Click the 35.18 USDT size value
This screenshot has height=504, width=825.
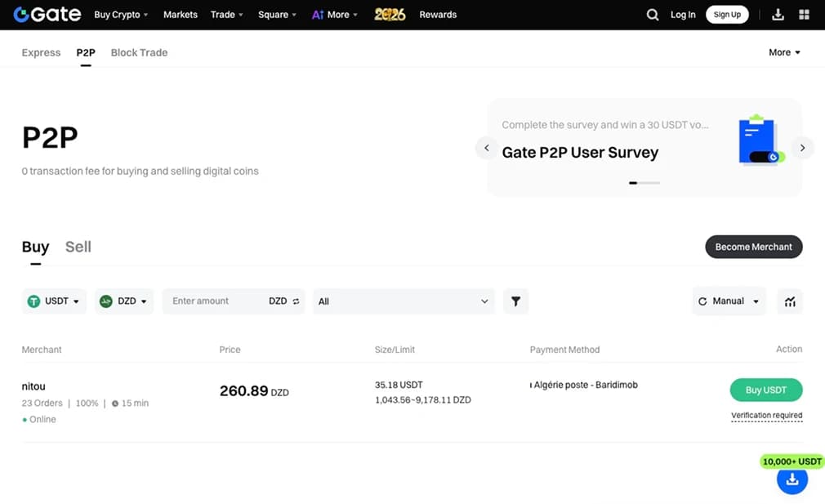(x=399, y=385)
